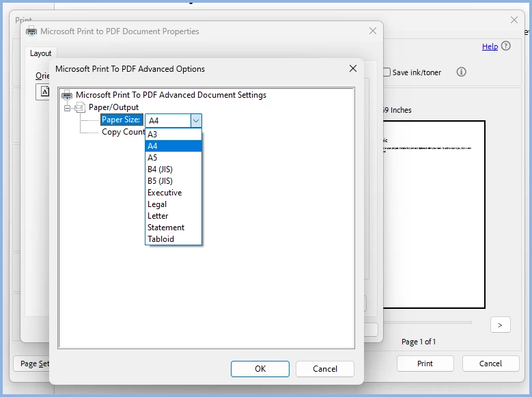Click the Help question mark icon
Viewport: 532px width, 397px height.
(x=506, y=46)
